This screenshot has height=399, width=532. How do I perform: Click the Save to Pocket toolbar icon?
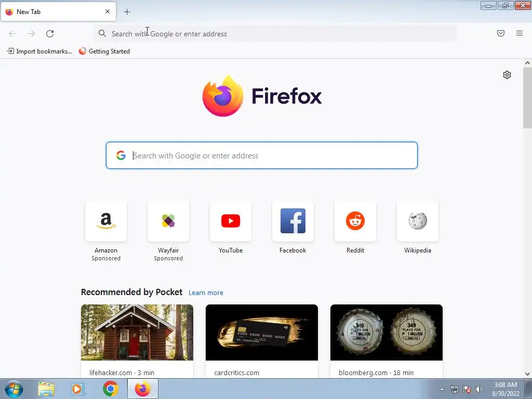501,33
